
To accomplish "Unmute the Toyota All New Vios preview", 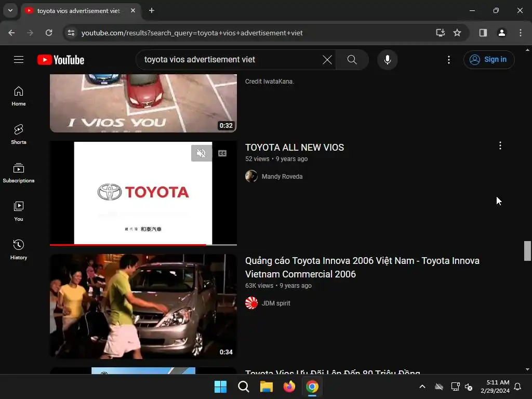I will 201,153.
